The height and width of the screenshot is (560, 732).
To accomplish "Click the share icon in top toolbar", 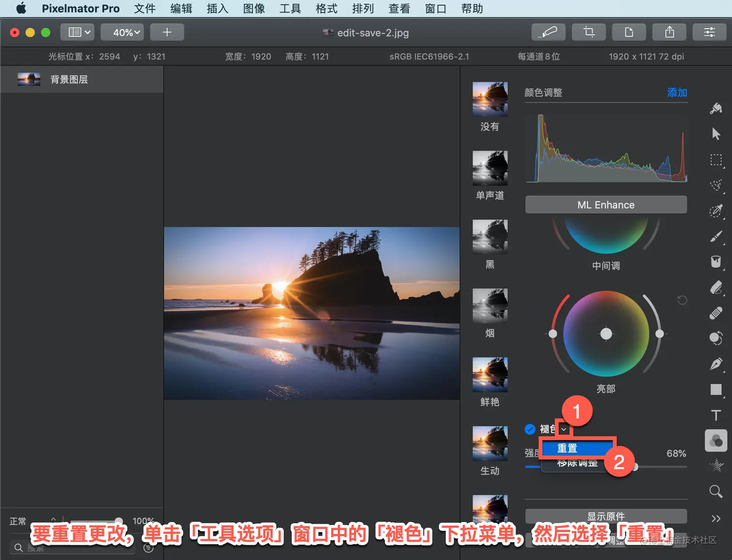I will click(x=670, y=32).
